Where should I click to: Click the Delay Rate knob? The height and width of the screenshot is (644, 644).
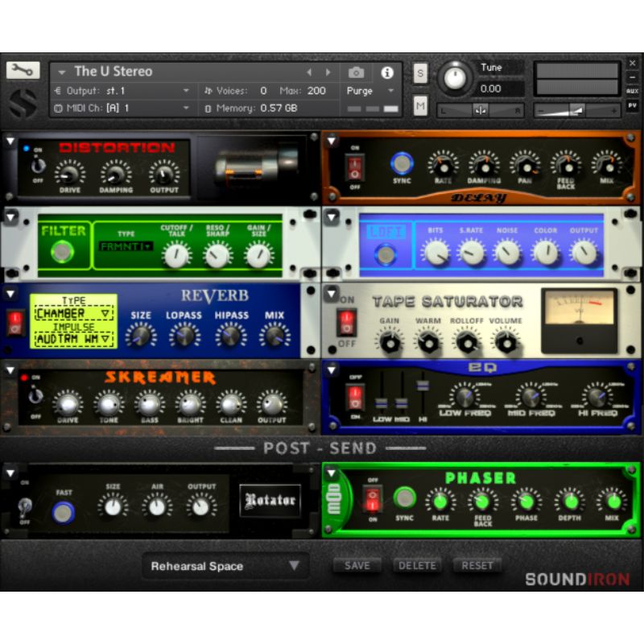(x=444, y=165)
